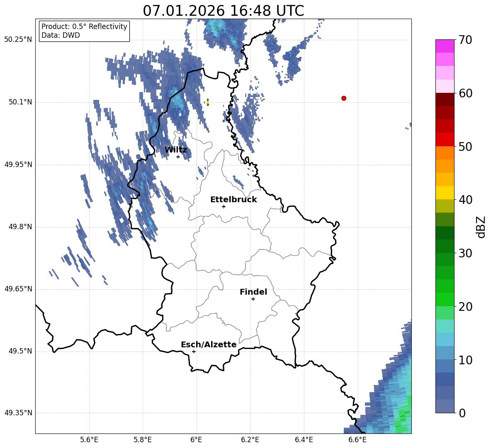Click the 6.6°E longitude label
The height and width of the screenshot is (448, 491).
357,440
